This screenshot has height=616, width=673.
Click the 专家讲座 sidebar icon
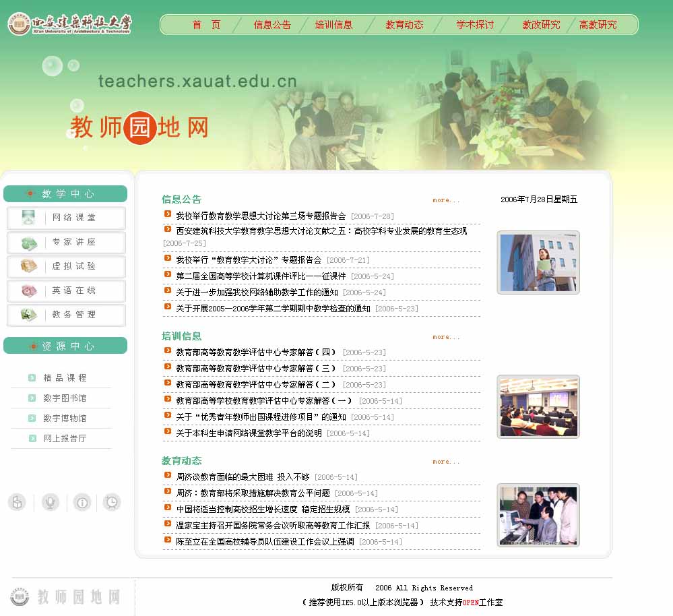click(x=28, y=243)
